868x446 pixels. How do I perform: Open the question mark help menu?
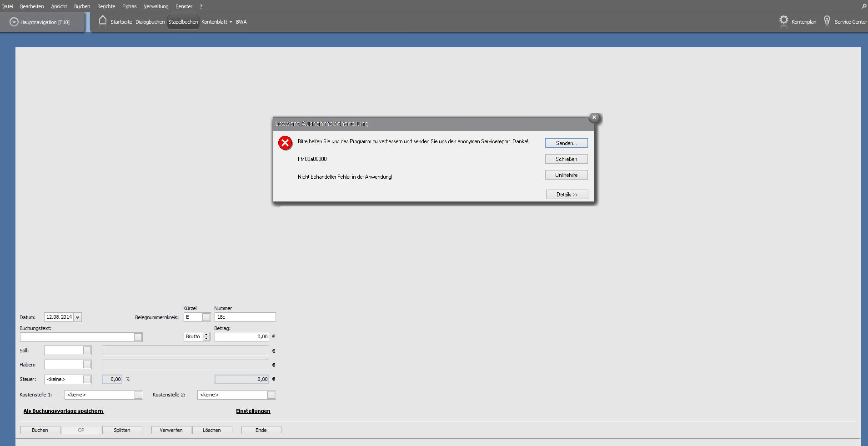201,6
